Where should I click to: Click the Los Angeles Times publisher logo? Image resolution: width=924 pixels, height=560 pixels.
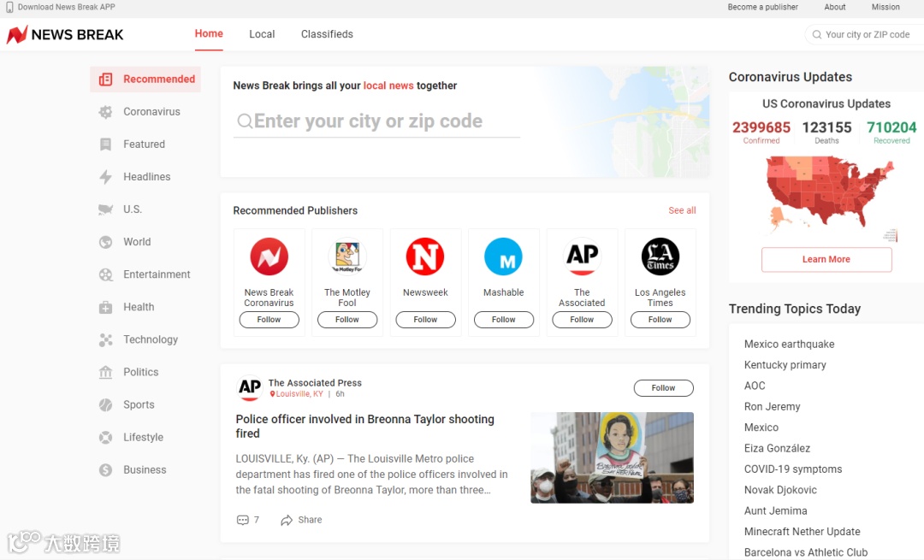(x=660, y=256)
